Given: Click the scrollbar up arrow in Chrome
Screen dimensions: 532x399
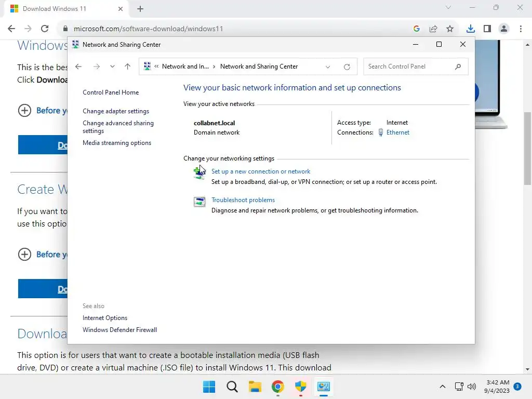Looking at the screenshot, I should (527, 45).
